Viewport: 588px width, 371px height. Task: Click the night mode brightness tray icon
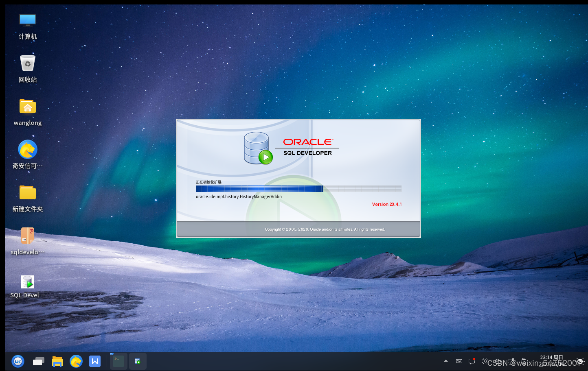tap(580, 361)
